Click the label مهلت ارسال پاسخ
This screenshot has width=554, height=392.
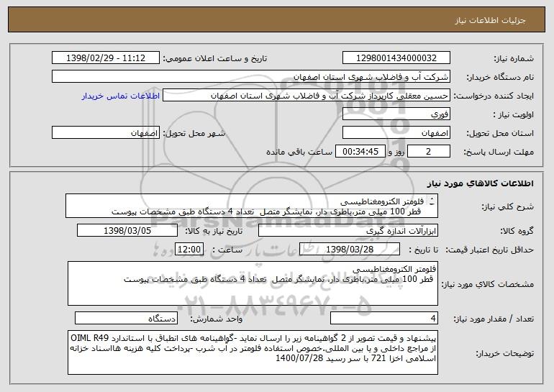click(499, 152)
